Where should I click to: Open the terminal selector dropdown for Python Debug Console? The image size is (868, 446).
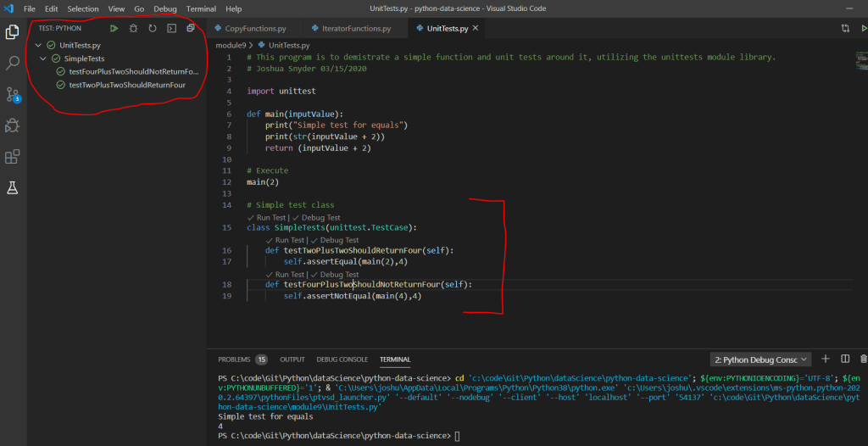click(x=760, y=360)
